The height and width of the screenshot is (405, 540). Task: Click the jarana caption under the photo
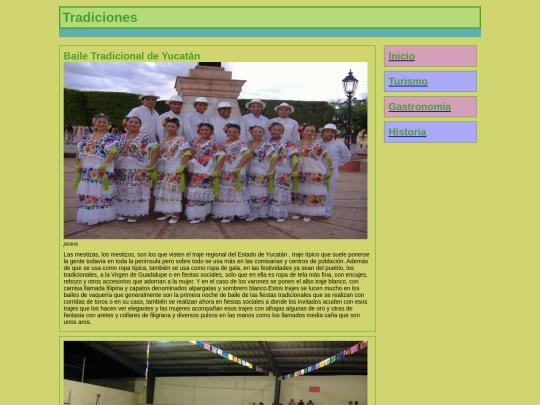[x=71, y=244]
